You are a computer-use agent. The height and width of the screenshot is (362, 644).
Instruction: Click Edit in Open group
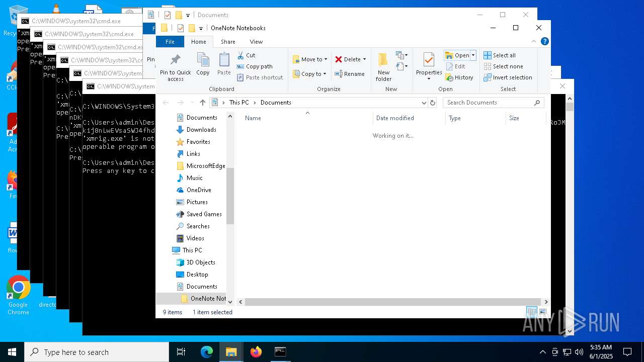coord(455,66)
